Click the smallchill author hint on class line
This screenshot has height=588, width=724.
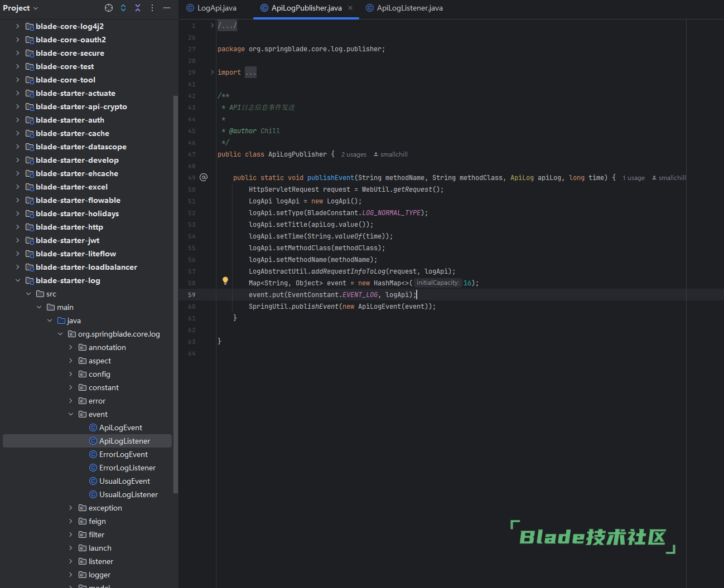point(390,154)
